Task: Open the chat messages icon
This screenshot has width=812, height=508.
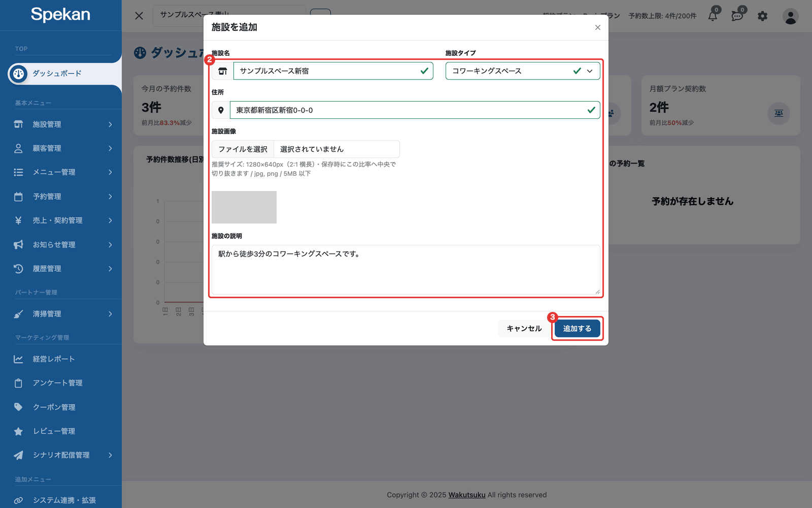Action: [737, 16]
